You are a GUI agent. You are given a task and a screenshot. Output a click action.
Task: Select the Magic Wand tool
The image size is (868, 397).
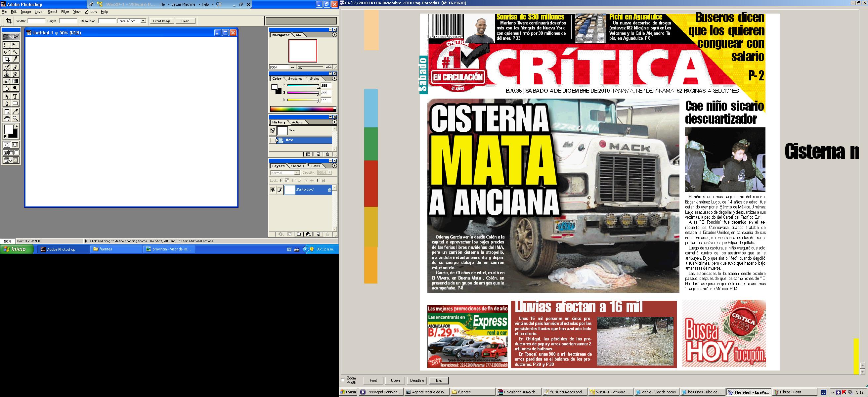point(15,52)
